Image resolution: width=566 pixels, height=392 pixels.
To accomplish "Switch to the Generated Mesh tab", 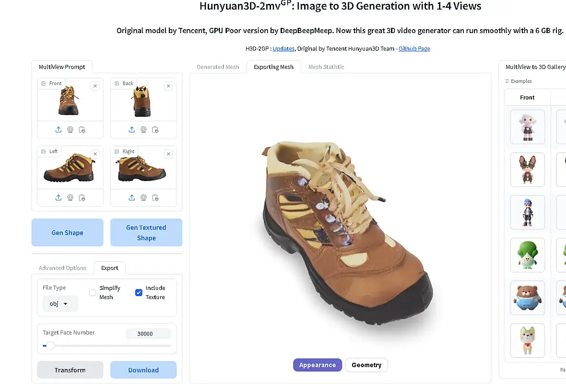I will (218, 67).
